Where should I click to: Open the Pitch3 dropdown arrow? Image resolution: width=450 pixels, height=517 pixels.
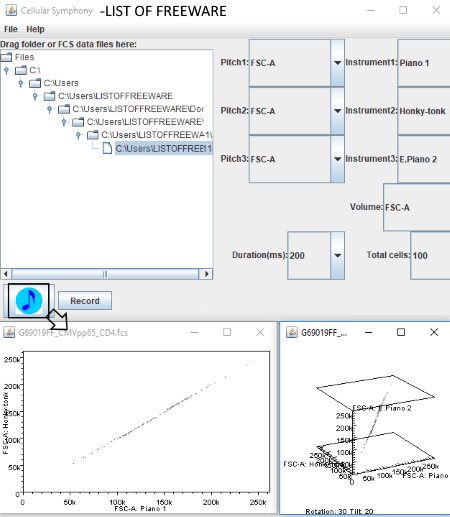point(337,159)
